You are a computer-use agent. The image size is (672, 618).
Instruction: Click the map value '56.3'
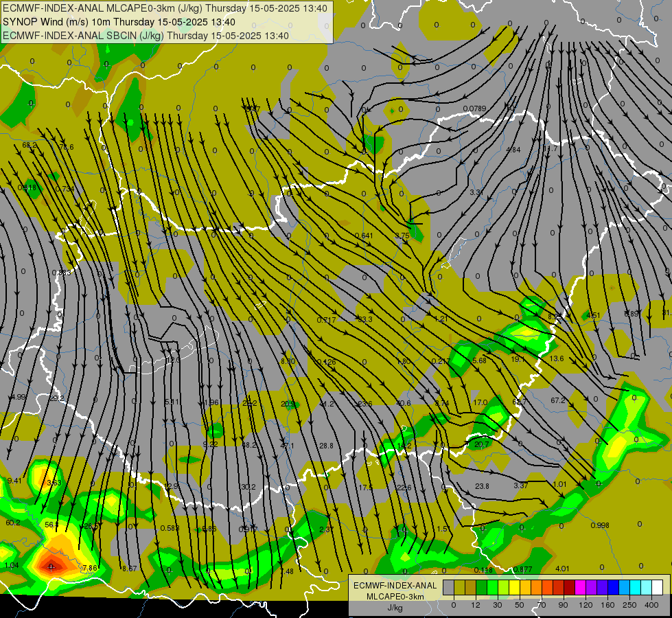coord(52,525)
